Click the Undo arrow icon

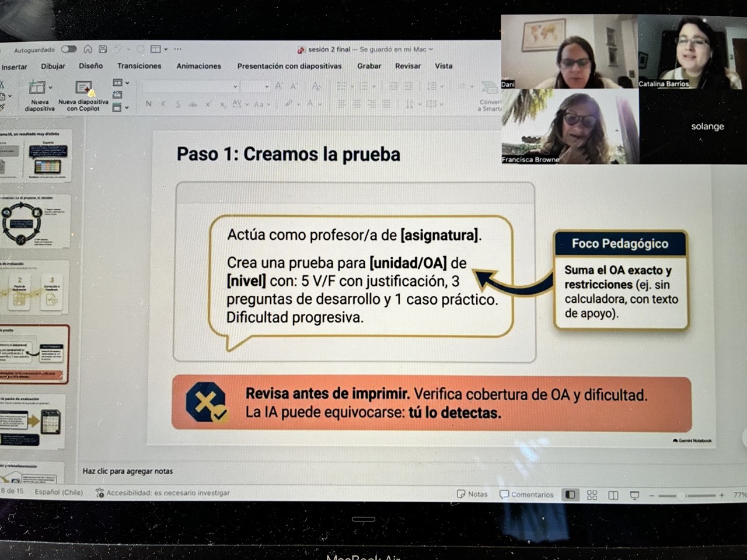tap(118, 49)
